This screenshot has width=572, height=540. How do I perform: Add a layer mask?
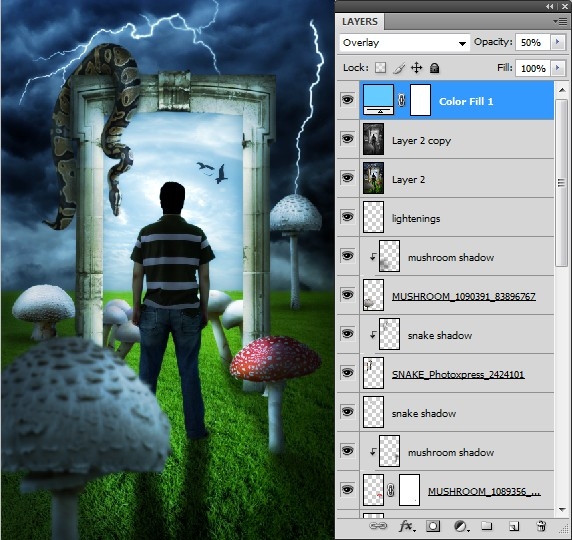click(x=433, y=526)
